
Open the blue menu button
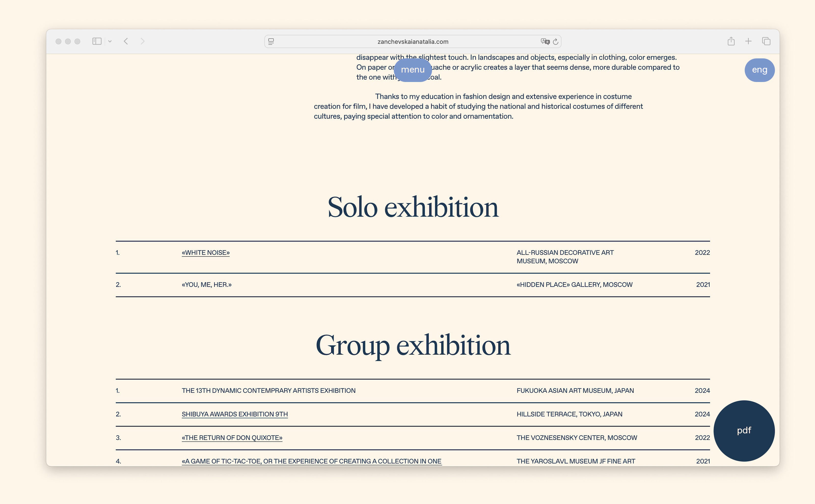[x=413, y=70]
